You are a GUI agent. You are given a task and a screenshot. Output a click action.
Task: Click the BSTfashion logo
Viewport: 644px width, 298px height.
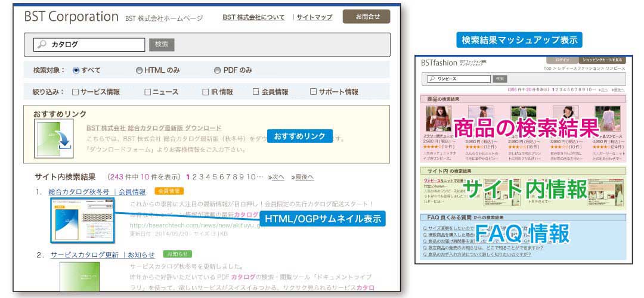[439, 63]
